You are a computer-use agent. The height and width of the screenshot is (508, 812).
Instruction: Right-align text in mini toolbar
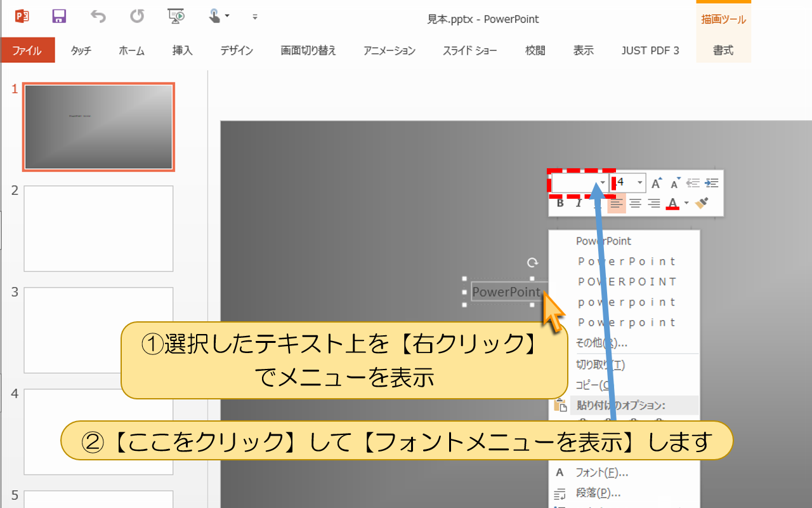pyautogui.click(x=654, y=203)
